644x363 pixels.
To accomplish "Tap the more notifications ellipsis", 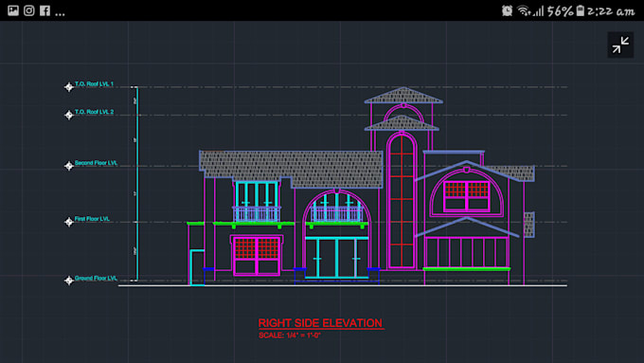I will 60,14.
